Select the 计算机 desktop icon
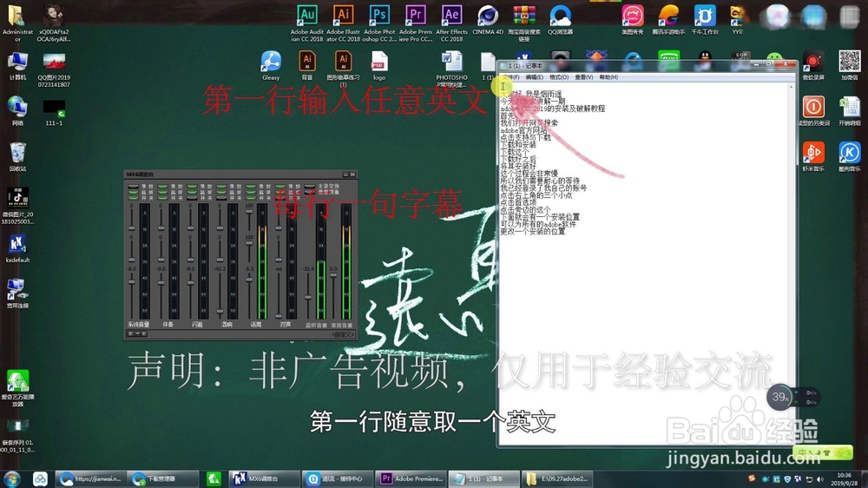The image size is (868, 488). (x=17, y=65)
